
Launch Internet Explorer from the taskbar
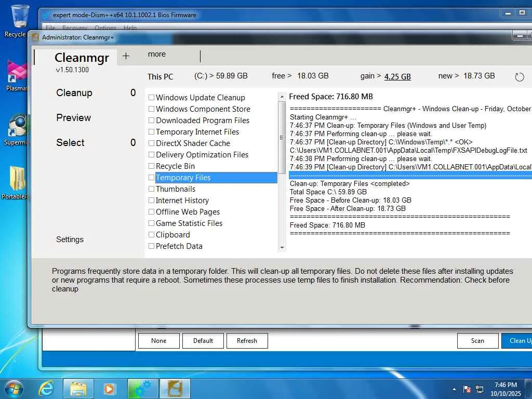coord(46,389)
